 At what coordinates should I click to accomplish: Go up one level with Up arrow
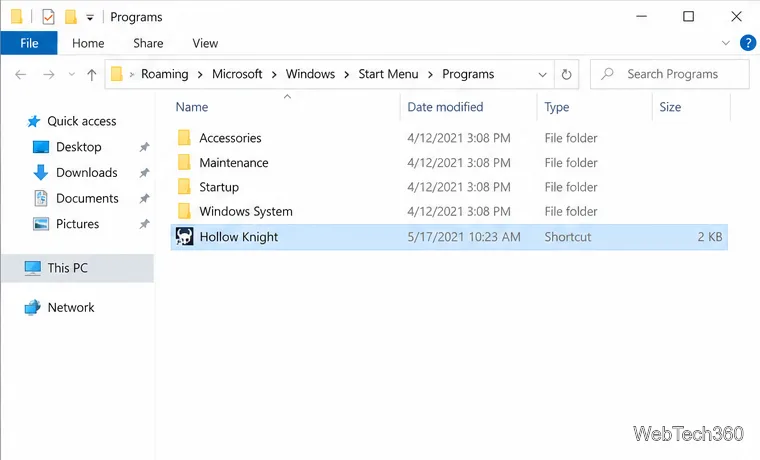92,75
